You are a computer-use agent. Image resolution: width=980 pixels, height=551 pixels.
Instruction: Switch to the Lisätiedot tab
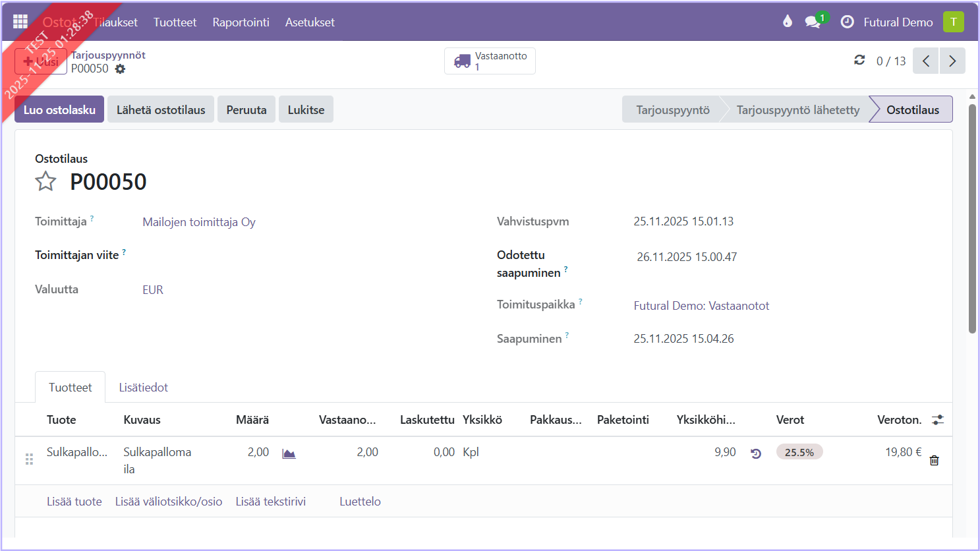143,388
